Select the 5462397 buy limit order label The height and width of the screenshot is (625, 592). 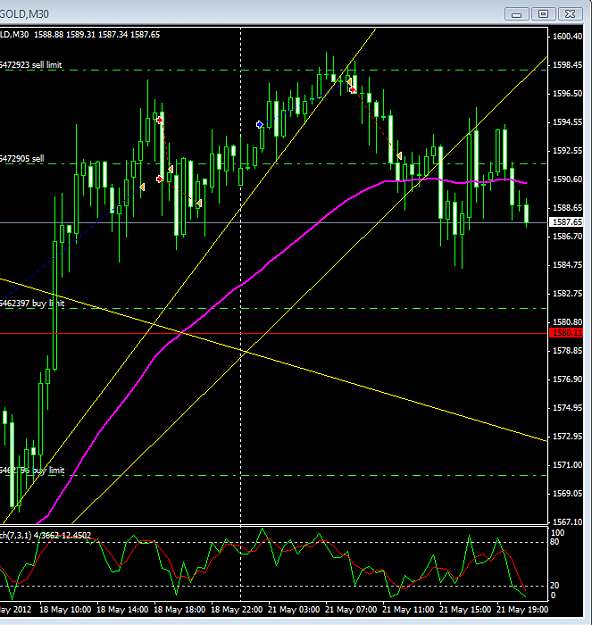click(x=32, y=303)
